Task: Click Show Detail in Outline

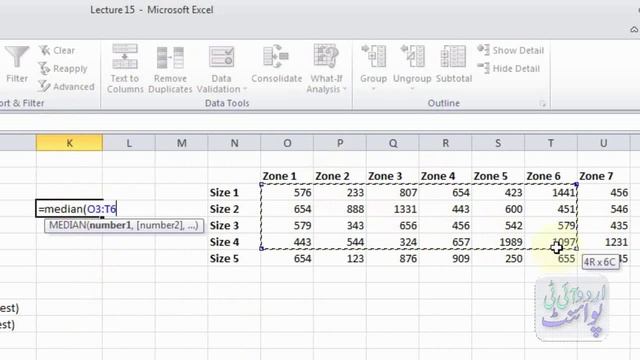Action: pos(511,50)
